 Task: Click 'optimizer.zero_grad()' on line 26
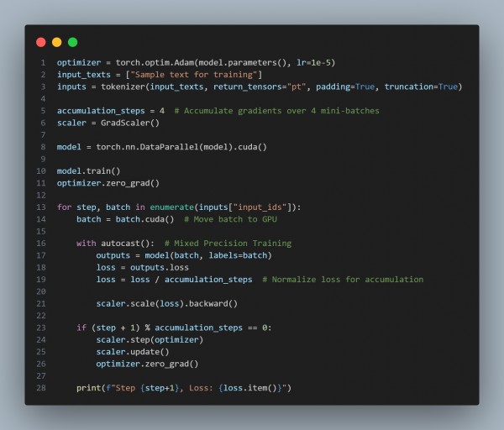tap(147, 364)
